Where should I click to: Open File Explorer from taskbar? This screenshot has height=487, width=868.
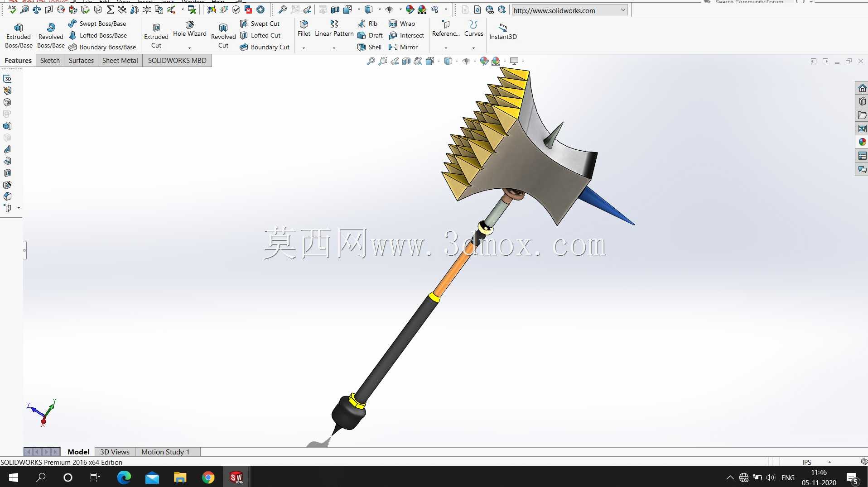(x=180, y=477)
